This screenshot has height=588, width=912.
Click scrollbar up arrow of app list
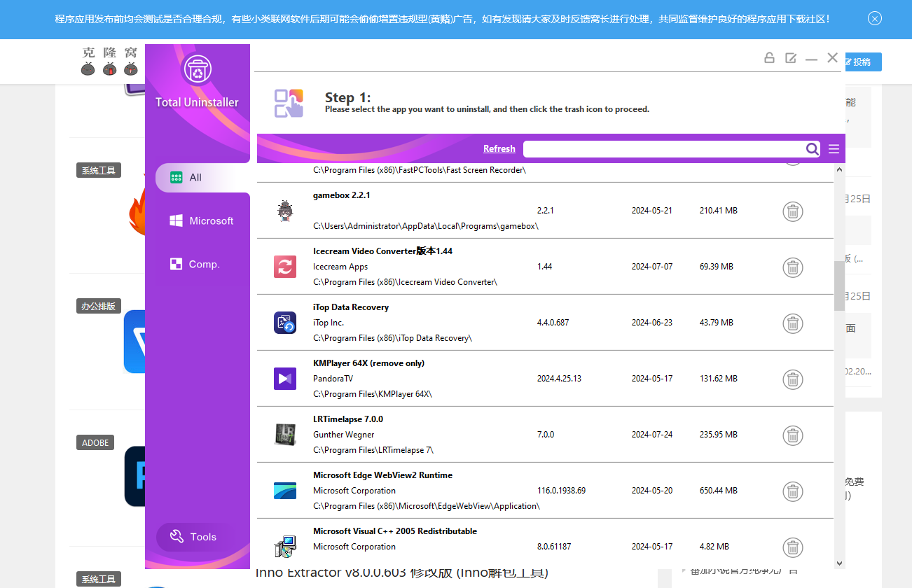click(839, 169)
